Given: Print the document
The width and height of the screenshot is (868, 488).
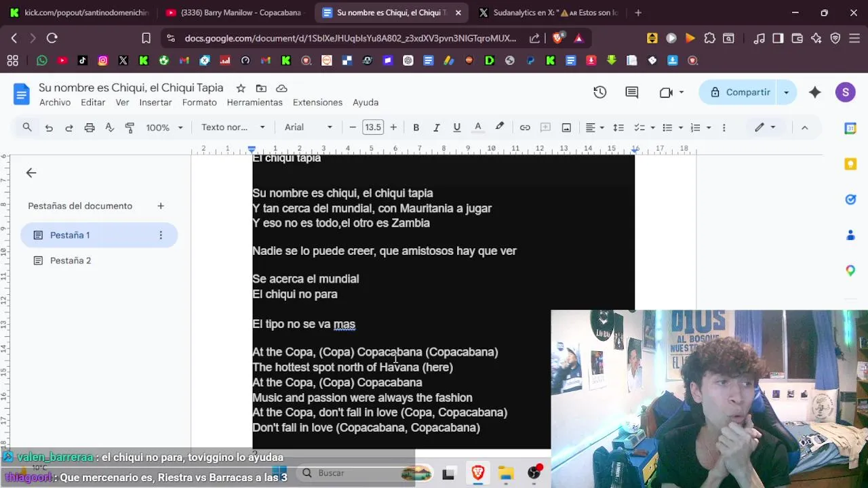Looking at the screenshot, I should coord(90,127).
